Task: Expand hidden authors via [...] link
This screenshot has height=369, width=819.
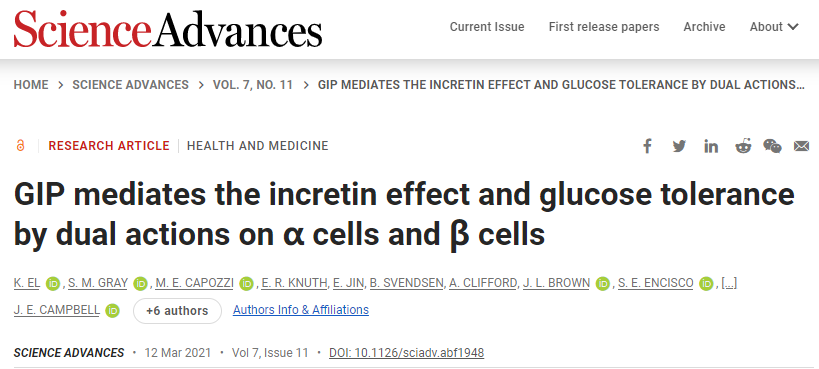Action: (x=729, y=283)
